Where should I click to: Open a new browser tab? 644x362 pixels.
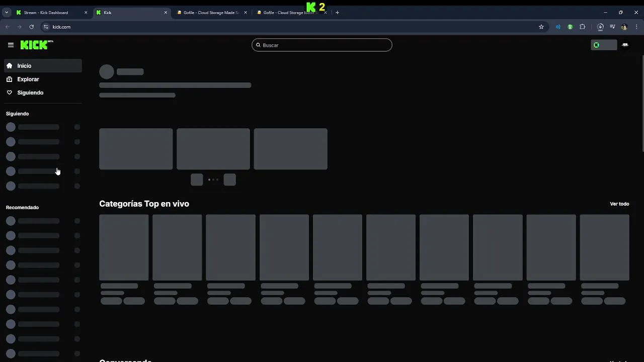(x=337, y=13)
